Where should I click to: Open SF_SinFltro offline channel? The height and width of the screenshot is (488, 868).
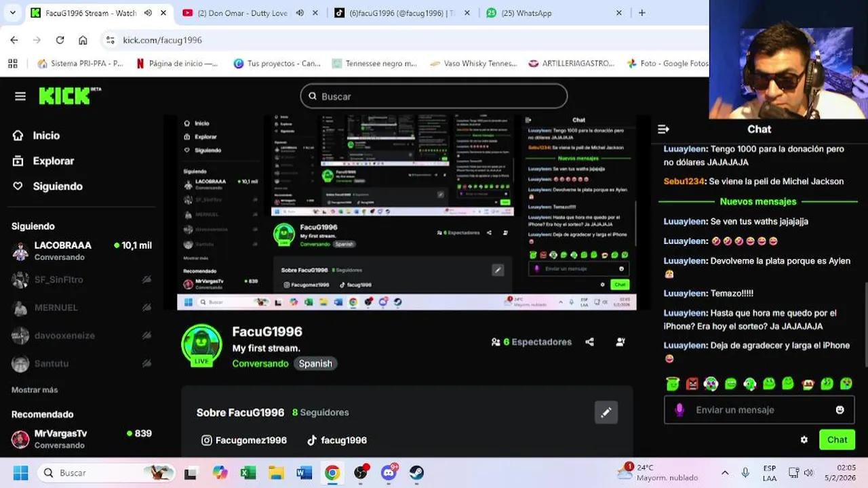[81, 279]
